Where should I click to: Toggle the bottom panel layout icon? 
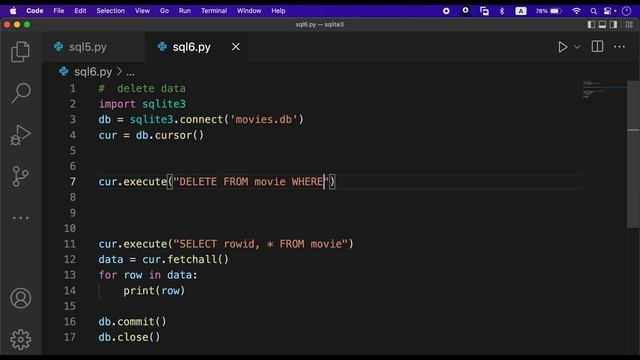(x=602, y=24)
